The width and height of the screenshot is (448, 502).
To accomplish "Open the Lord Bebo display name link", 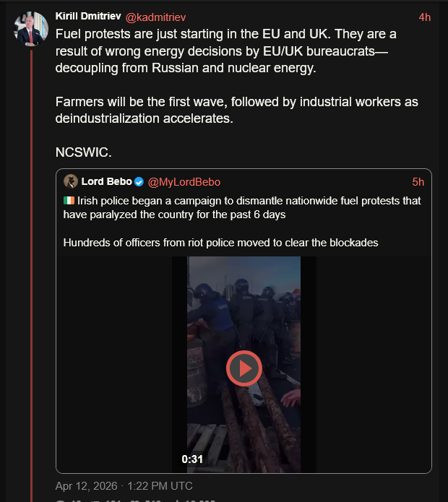I will pos(107,181).
